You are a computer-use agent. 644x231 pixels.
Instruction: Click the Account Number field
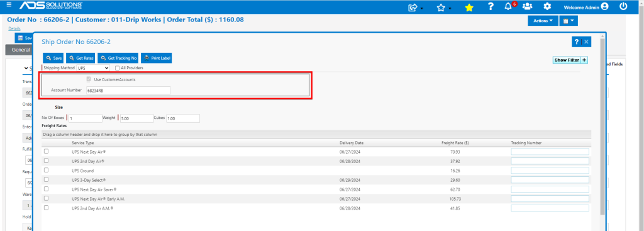pos(128,91)
